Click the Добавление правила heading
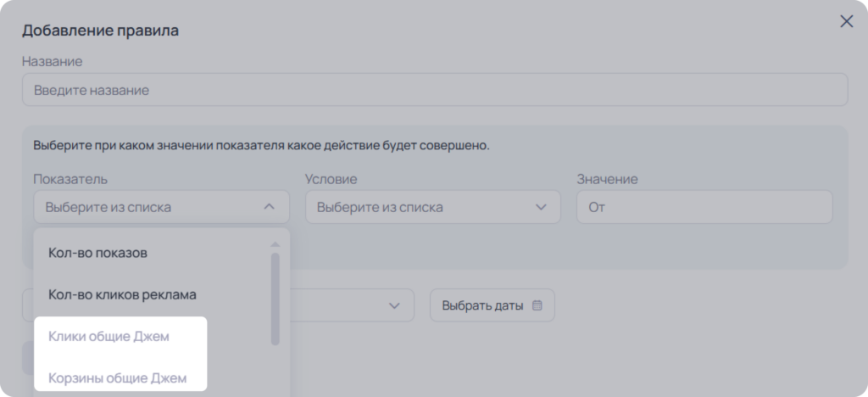Screen dimensions: 868x397 coord(100,31)
